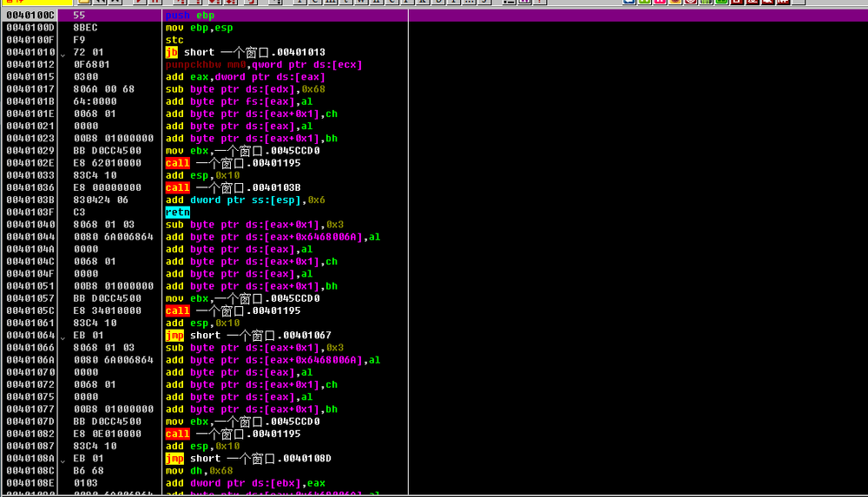
Task: Click the add esp,0x10 line at 00401033
Action: pos(201,175)
